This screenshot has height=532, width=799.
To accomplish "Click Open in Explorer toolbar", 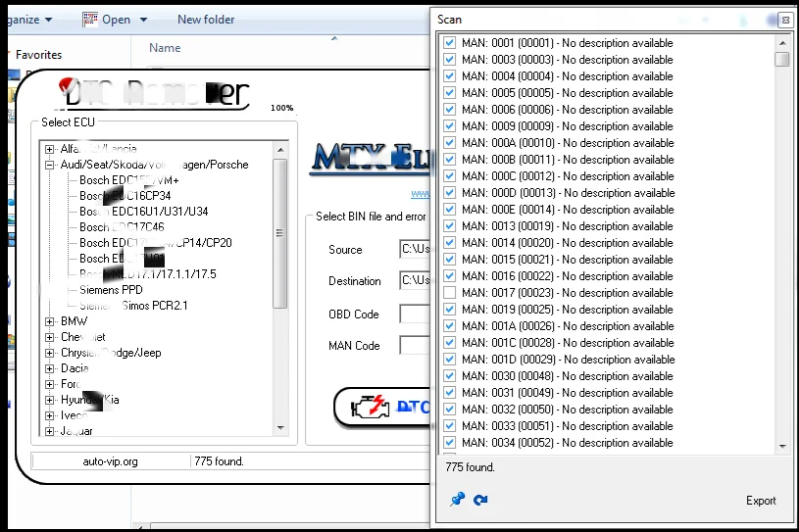I will click(x=117, y=20).
